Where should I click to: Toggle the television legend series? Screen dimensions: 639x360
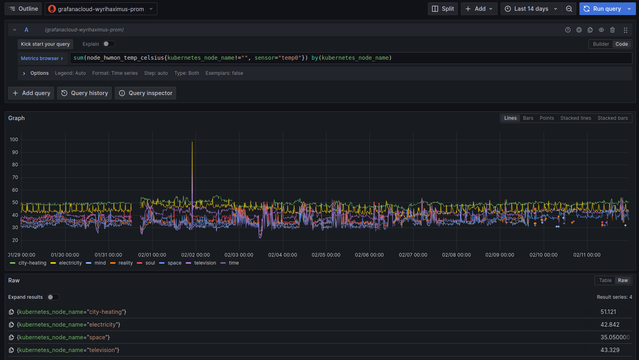pyautogui.click(x=205, y=263)
